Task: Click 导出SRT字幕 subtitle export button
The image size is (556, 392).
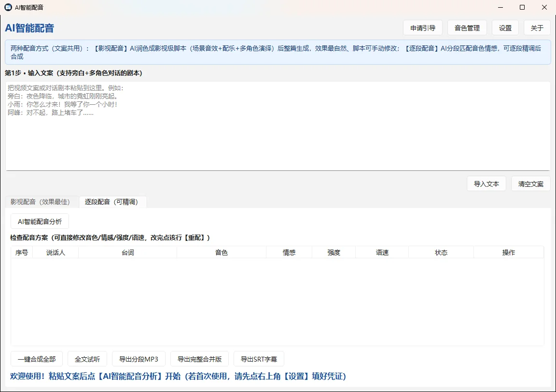Action: (x=259, y=359)
